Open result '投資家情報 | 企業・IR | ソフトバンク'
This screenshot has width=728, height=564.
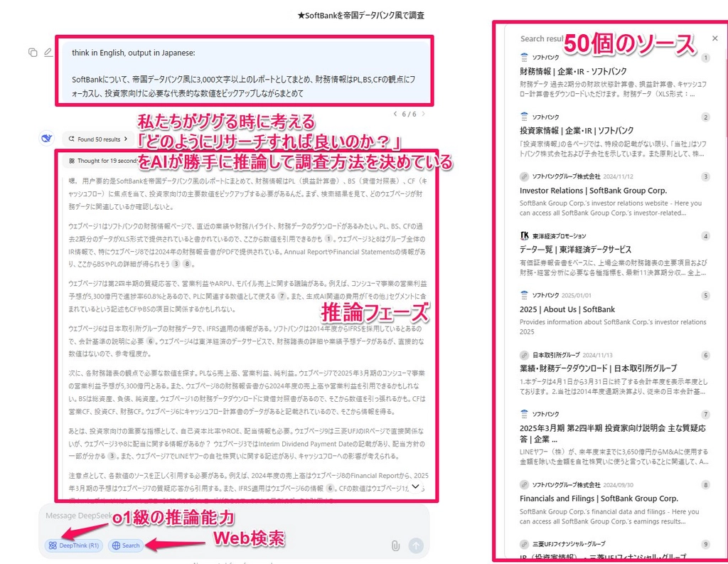[x=576, y=131]
